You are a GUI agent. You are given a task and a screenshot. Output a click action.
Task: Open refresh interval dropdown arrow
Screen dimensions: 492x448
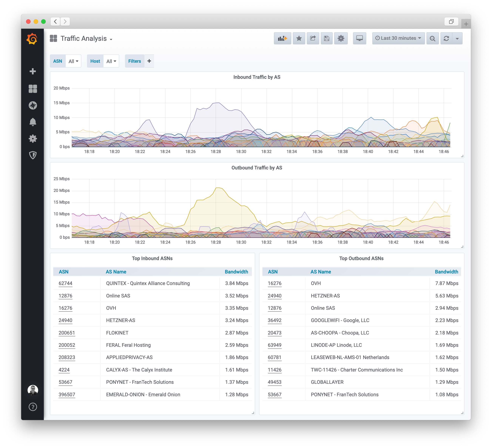pos(457,38)
